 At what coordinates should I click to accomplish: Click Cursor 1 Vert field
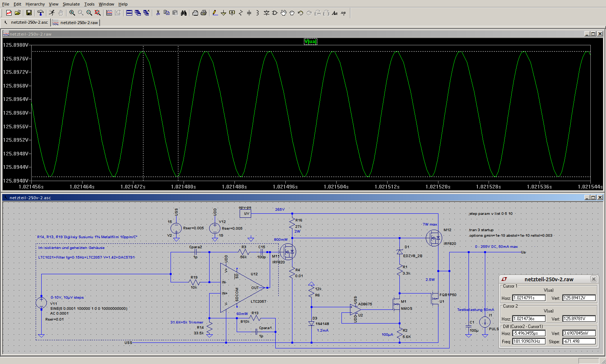579,298
